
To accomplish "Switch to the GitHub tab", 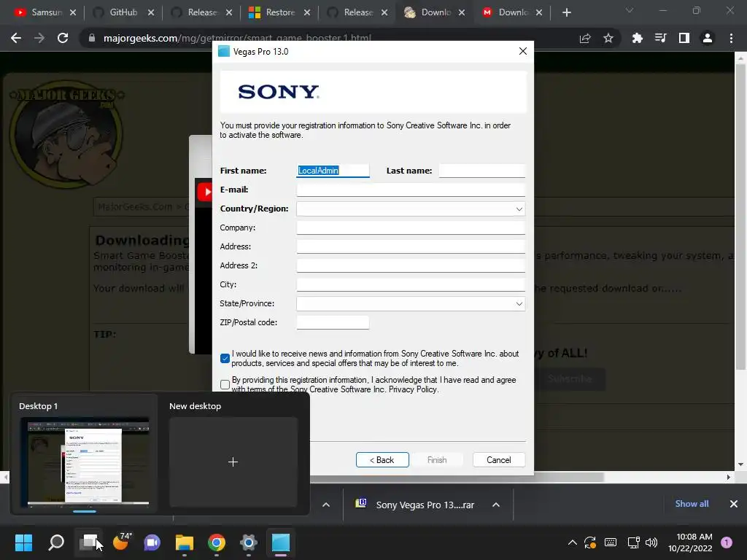I will pos(123,12).
